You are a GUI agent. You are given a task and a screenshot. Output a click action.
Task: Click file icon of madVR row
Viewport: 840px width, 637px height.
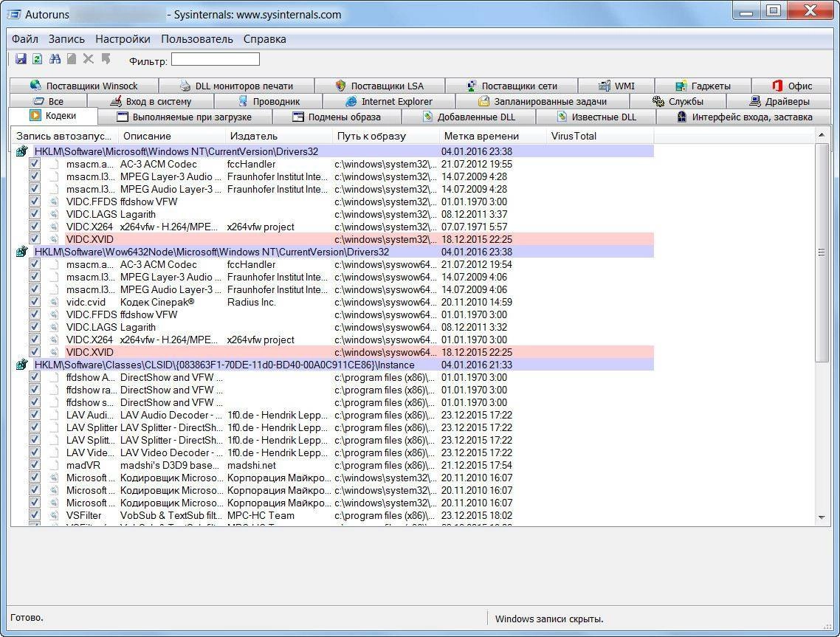coord(54,465)
